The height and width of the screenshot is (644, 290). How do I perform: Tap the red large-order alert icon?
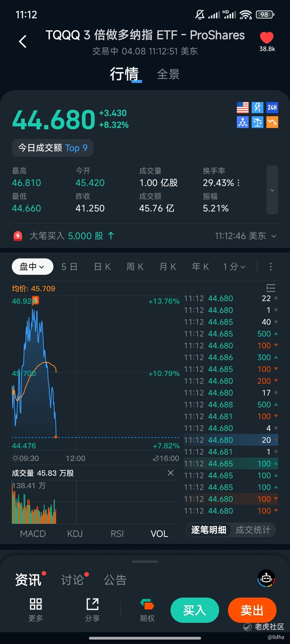18,236
